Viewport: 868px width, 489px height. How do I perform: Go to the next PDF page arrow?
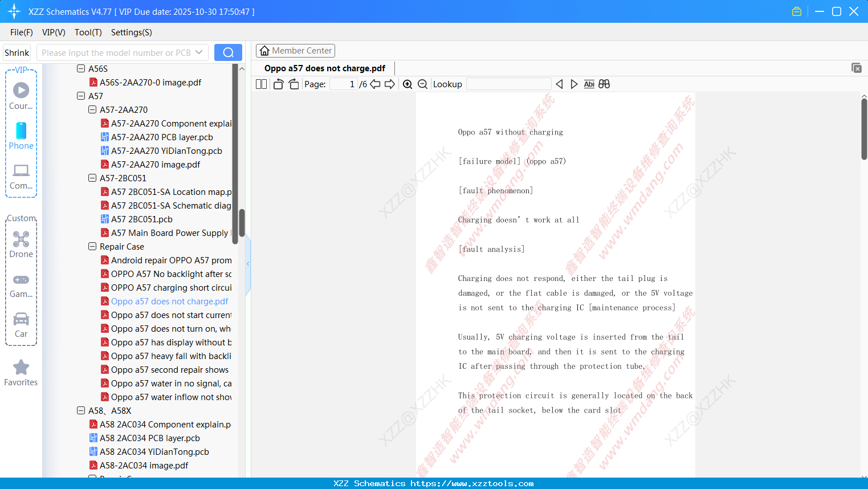(x=390, y=84)
